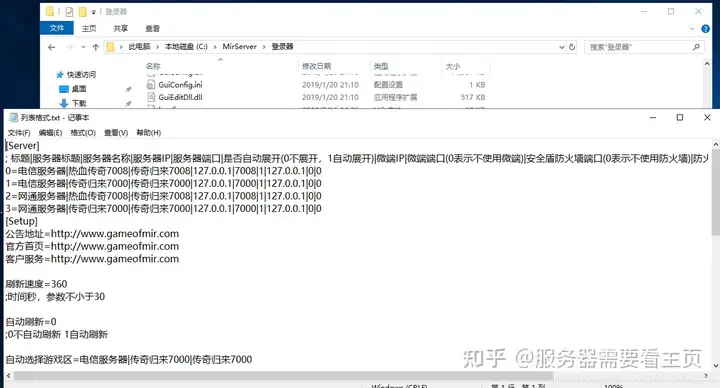Click Notepad's scroll-up arrow

[715, 144]
